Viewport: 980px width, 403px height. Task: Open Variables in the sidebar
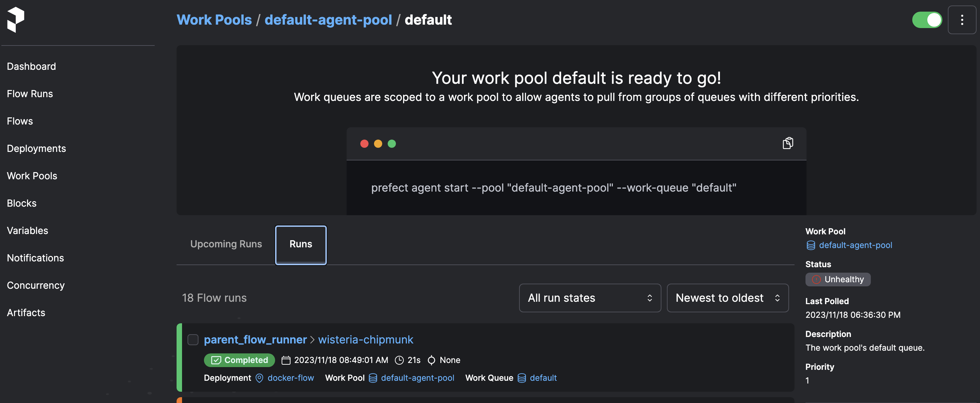tap(27, 230)
